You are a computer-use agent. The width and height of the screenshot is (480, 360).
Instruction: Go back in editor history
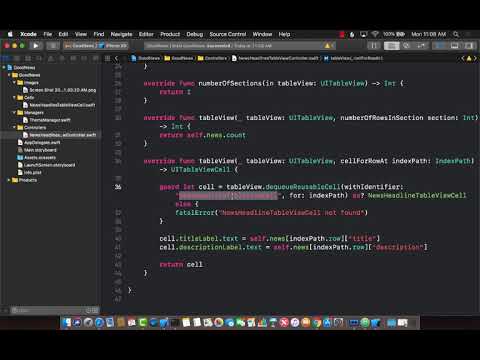(116, 58)
